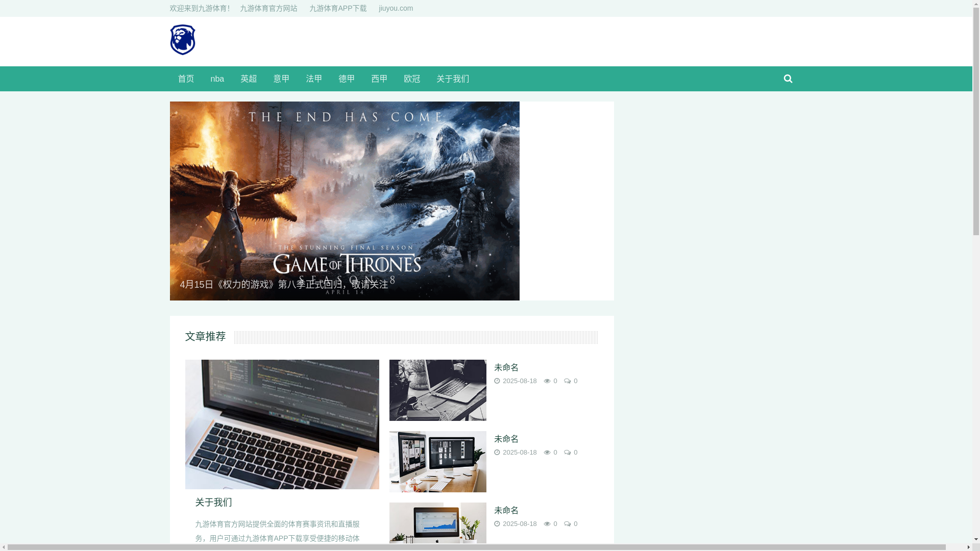This screenshot has height=551, width=980.
Task: Click the comments icon of first 未命名 article
Action: (x=567, y=381)
